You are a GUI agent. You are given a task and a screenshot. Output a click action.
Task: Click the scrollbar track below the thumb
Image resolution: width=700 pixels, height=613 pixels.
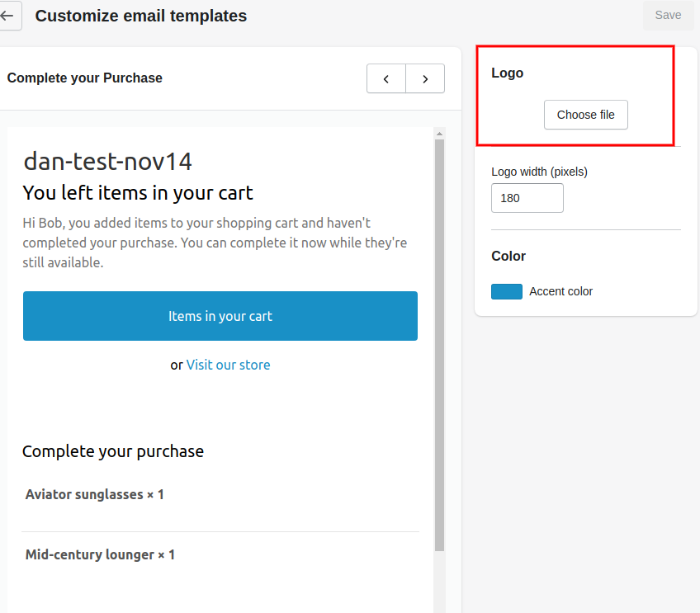click(x=439, y=582)
